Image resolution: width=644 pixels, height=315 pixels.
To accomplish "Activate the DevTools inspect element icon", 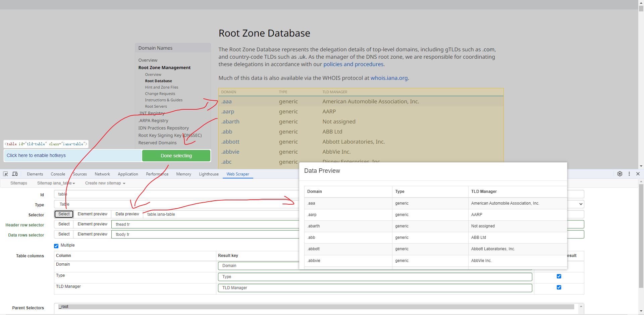I will click(5, 174).
